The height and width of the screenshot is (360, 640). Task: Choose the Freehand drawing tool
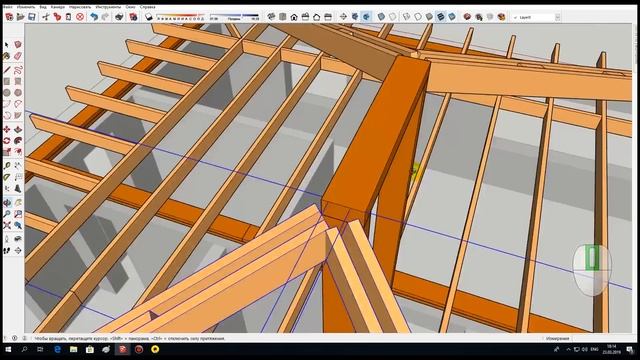coord(18,70)
